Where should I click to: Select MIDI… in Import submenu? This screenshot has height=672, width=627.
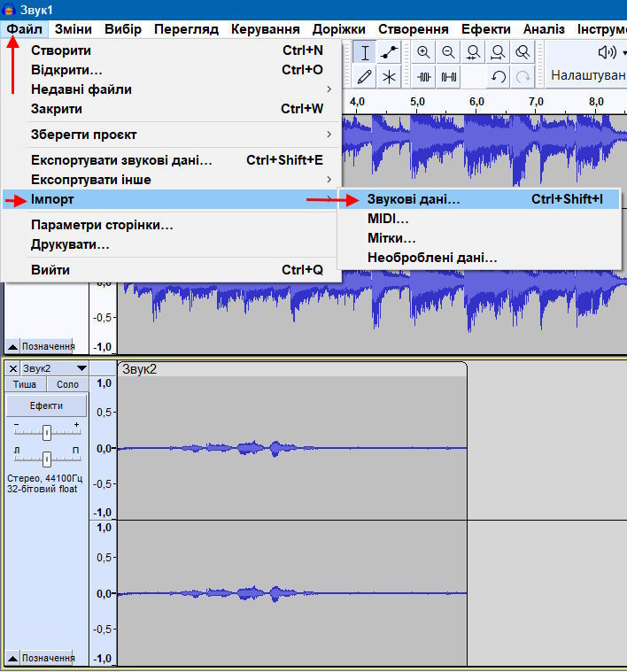tap(479, 219)
